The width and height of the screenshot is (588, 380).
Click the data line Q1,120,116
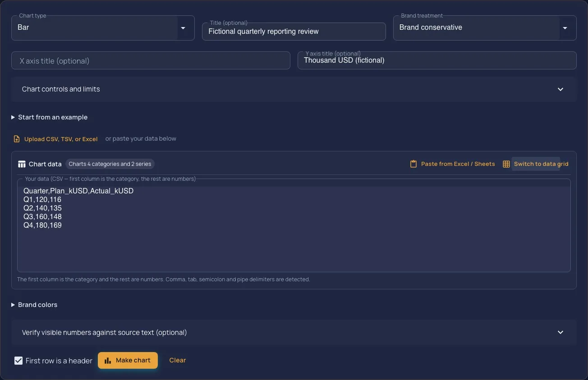pyautogui.click(x=42, y=200)
